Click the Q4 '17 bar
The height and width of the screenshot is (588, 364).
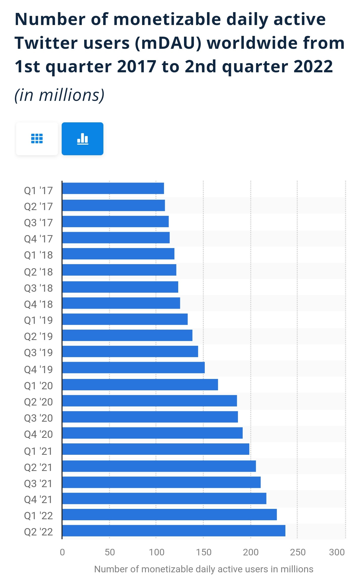pyautogui.click(x=116, y=238)
